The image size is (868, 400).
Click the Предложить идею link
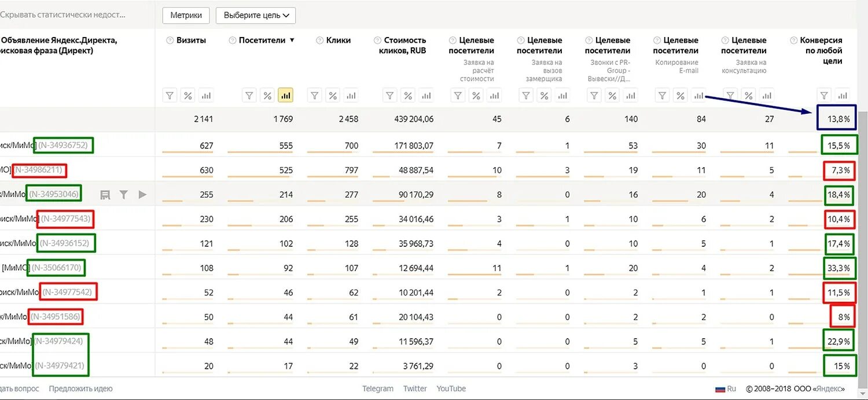click(x=81, y=388)
